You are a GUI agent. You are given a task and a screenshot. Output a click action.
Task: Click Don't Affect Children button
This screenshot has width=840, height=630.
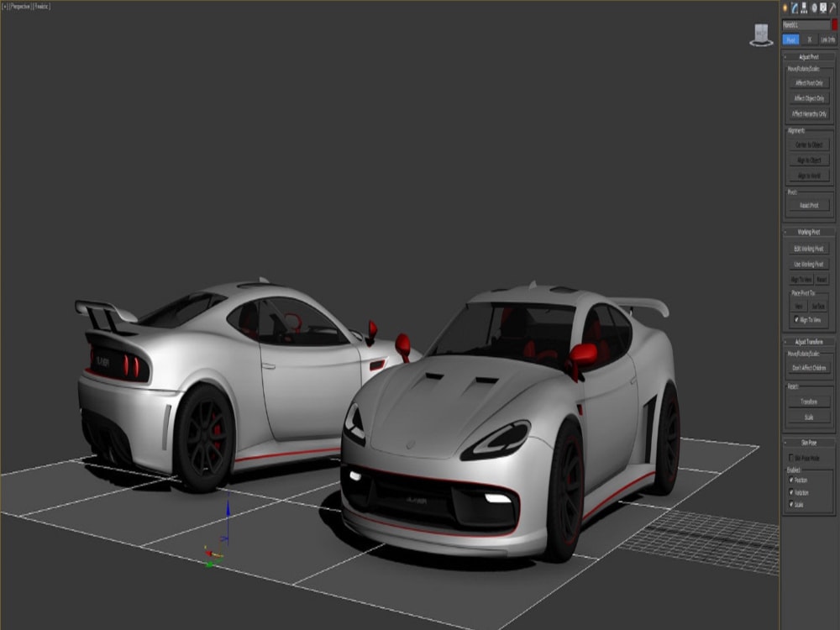click(x=809, y=368)
